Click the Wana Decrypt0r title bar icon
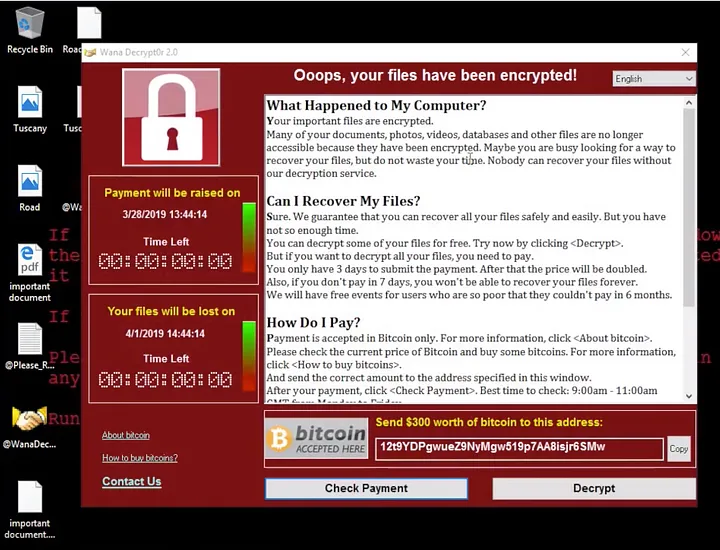This screenshot has height=550, width=720. click(90, 52)
